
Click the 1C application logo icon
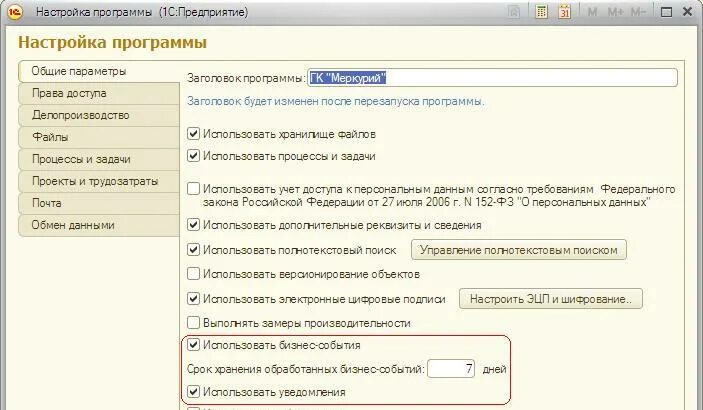14,12
